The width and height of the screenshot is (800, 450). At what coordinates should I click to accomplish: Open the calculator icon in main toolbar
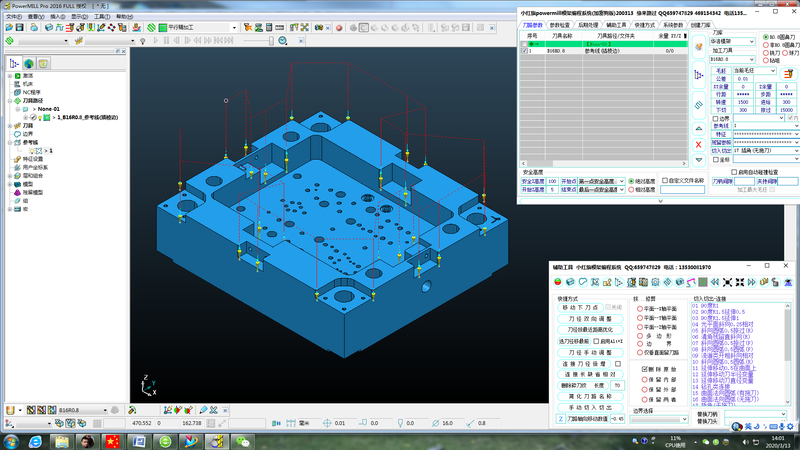pos(269,28)
